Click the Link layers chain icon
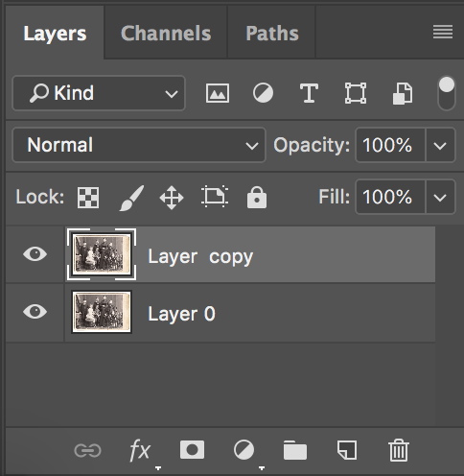 (87, 451)
